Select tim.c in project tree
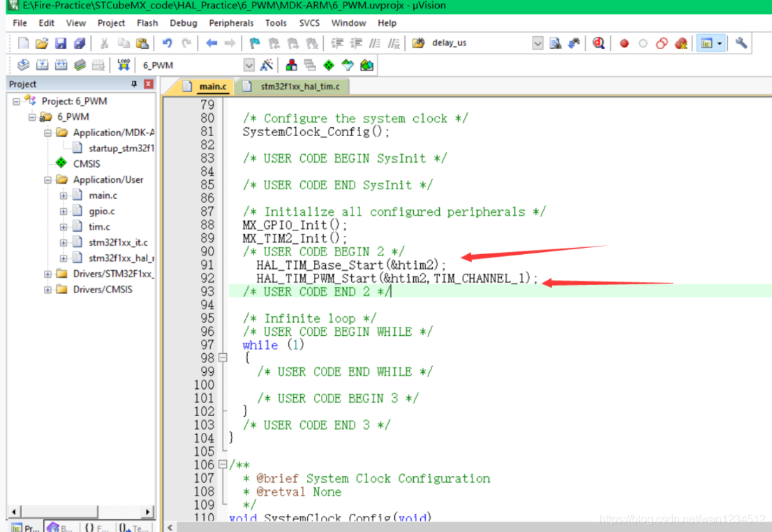The height and width of the screenshot is (532, 772). (99, 227)
